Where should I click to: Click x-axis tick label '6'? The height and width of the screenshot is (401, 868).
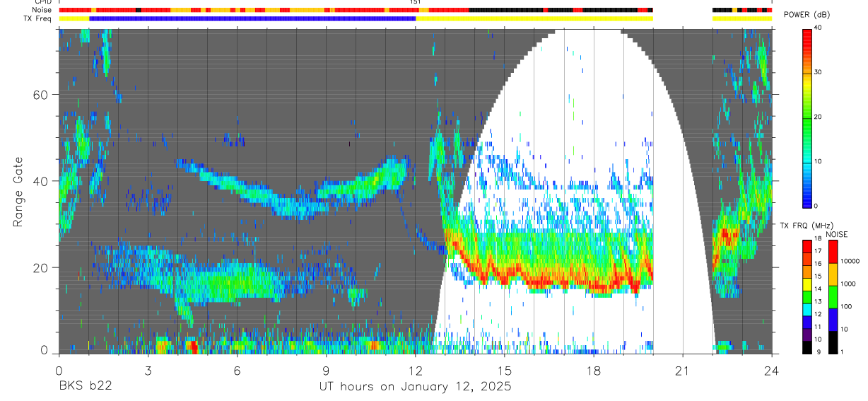click(237, 370)
